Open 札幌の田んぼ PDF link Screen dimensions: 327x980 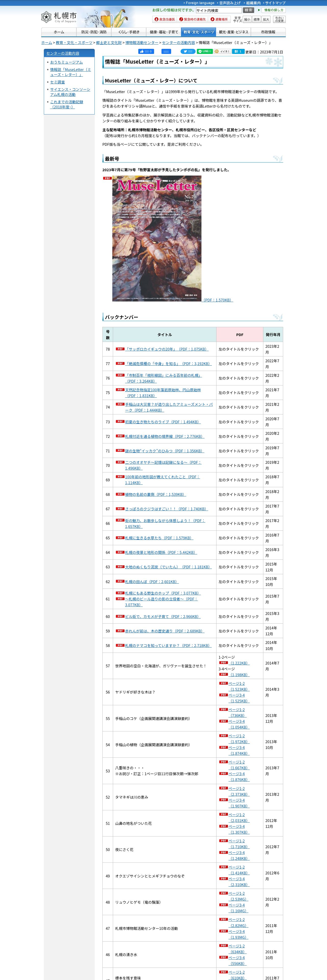(152, 582)
